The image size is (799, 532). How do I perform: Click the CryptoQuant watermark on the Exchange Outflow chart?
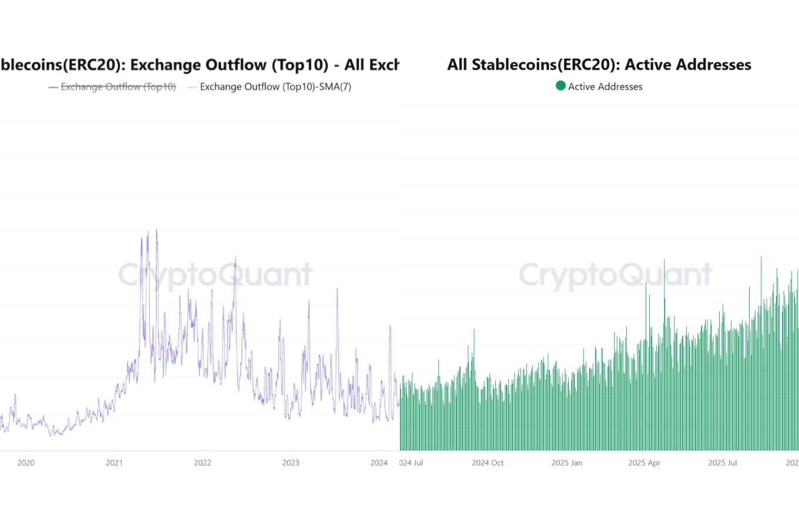tap(215, 275)
